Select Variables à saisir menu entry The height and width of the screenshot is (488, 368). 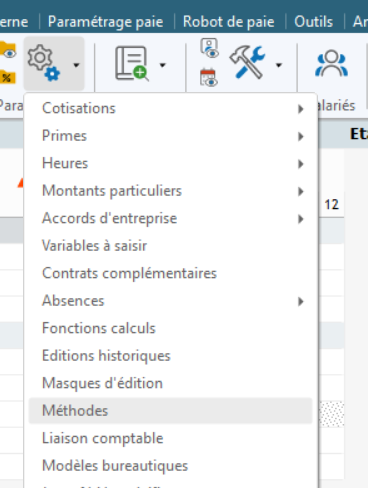170,246
